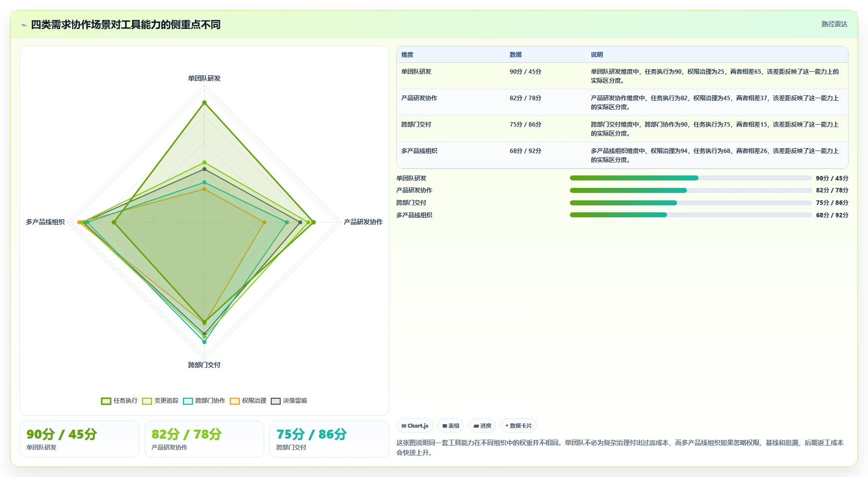This screenshot has width=868, height=477.
Task: Toggle 权限治理 legend series
Action: pyautogui.click(x=248, y=401)
